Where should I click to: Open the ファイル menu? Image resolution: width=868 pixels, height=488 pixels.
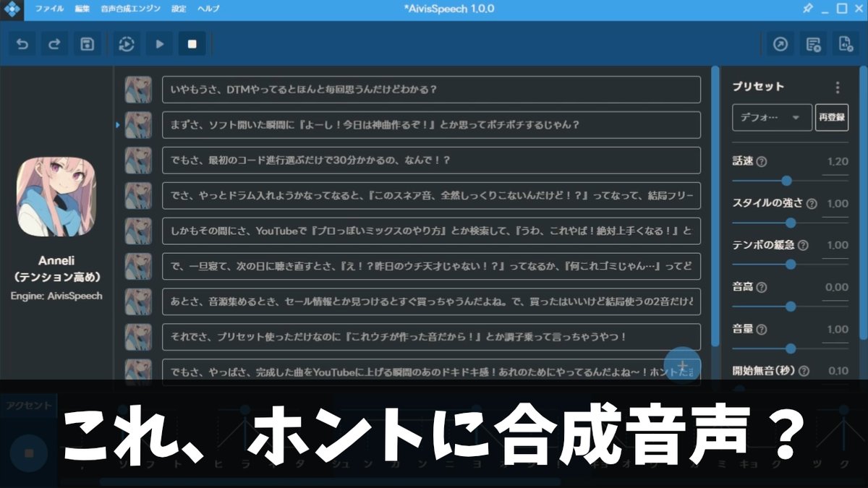click(49, 9)
